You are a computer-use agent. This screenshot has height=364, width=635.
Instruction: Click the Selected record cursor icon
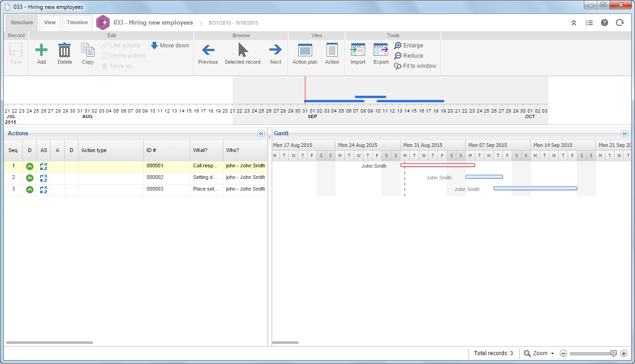242,53
